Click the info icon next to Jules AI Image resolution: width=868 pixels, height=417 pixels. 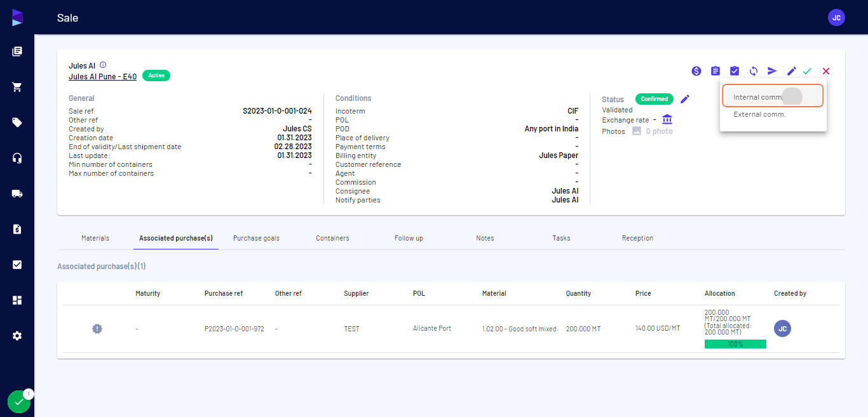tap(103, 65)
